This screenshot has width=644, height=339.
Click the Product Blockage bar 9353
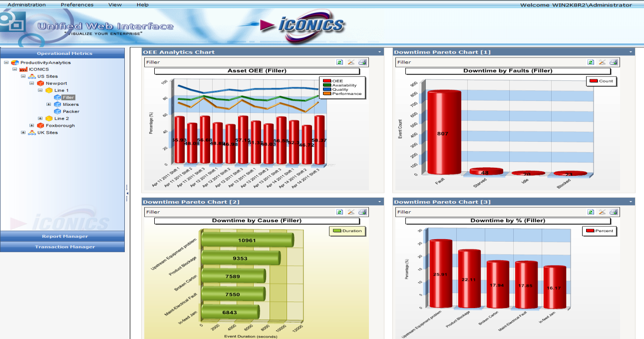click(241, 258)
